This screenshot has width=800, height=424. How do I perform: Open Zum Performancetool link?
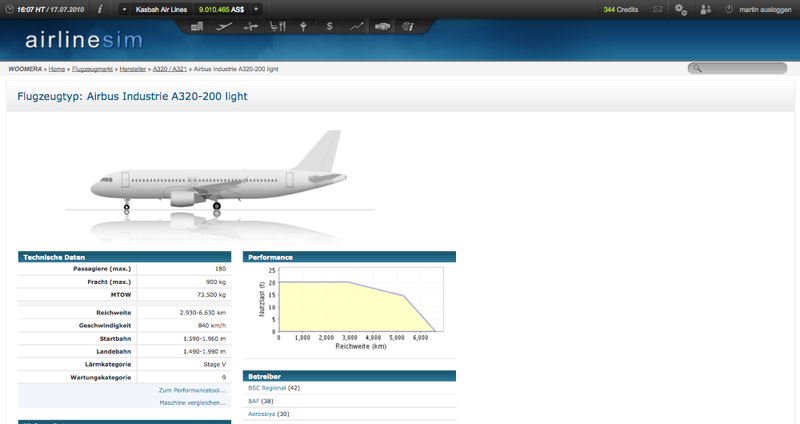(x=192, y=390)
